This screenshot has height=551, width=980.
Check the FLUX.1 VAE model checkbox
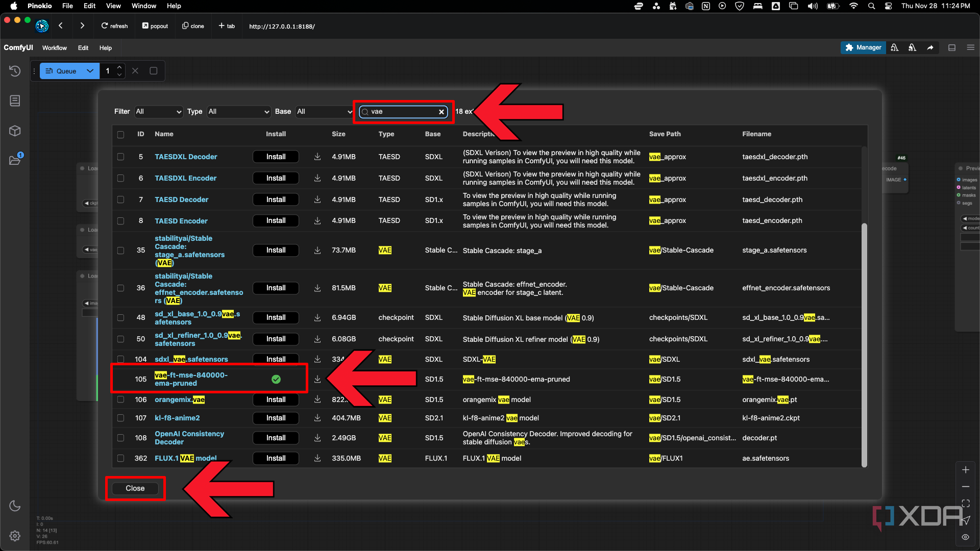coord(120,458)
